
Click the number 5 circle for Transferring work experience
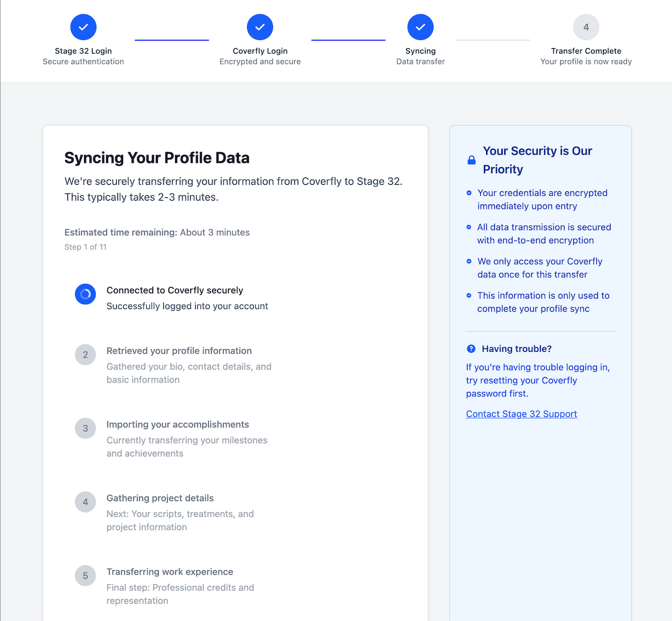(x=86, y=576)
